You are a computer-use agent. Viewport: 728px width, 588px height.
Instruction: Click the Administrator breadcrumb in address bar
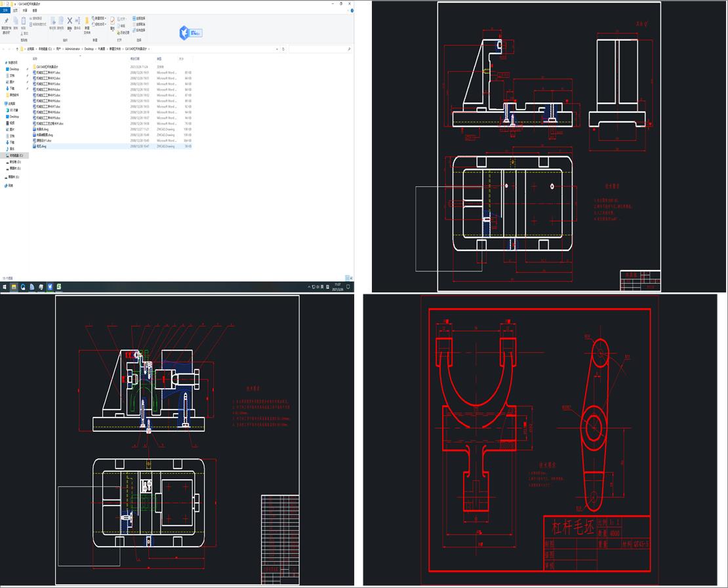[x=72, y=49]
